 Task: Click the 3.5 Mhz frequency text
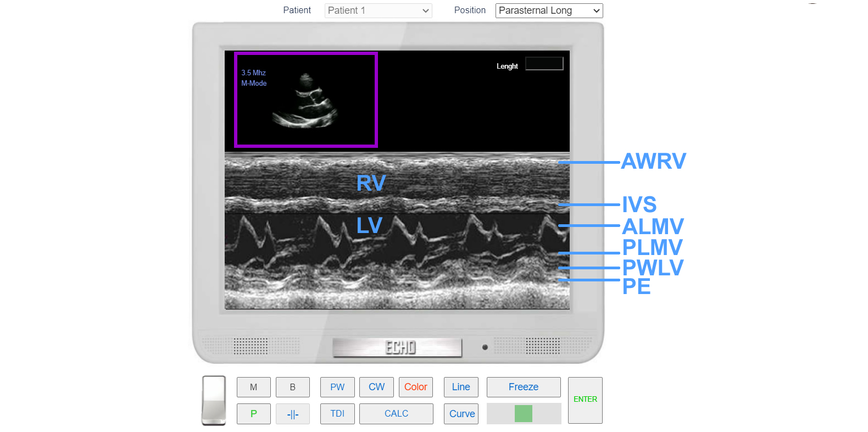coord(254,73)
